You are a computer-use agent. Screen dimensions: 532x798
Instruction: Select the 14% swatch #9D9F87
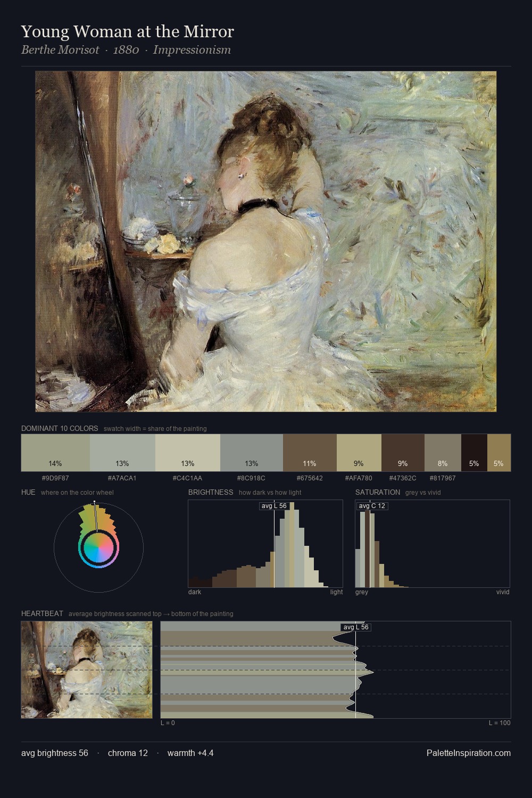click(55, 453)
